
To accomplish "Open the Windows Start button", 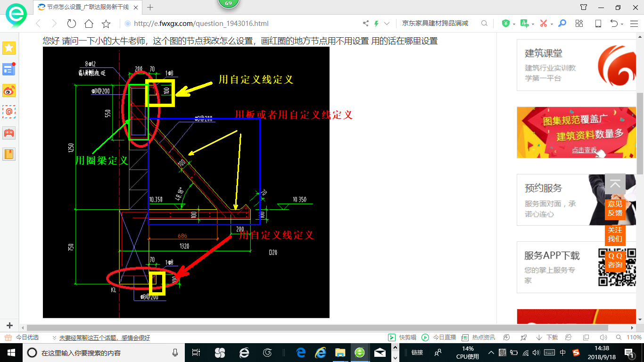I will [x=11, y=353].
